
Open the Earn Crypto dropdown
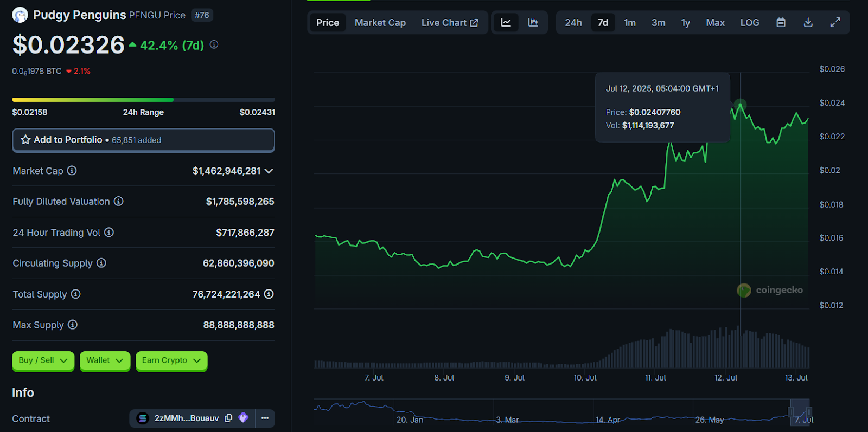[171, 360]
